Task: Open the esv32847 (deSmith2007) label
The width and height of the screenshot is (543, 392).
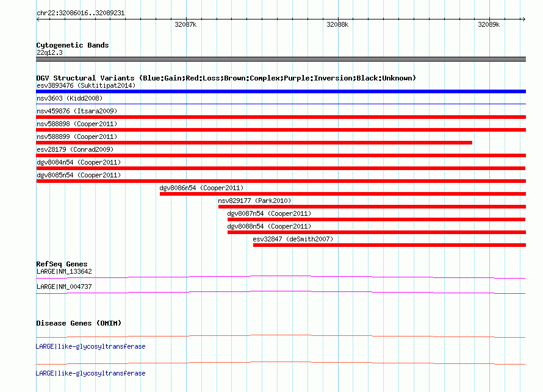Action: point(293,239)
